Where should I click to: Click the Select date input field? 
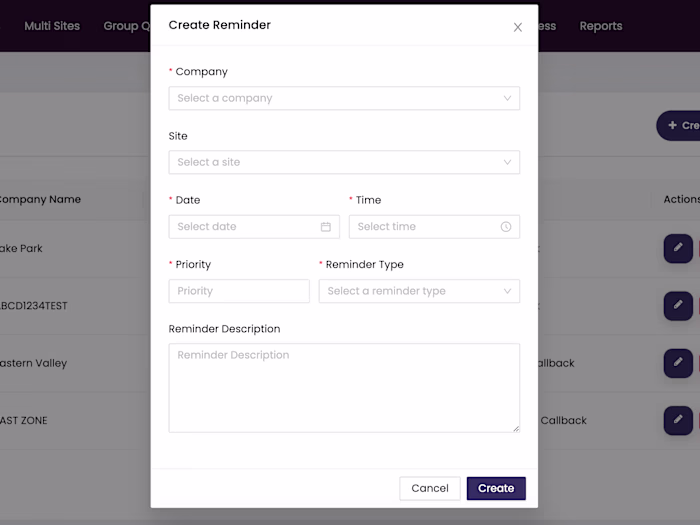click(245, 227)
